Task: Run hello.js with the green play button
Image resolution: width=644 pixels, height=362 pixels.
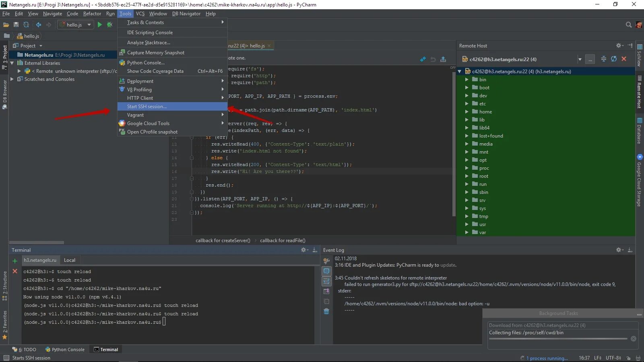Action: pos(100,25)
